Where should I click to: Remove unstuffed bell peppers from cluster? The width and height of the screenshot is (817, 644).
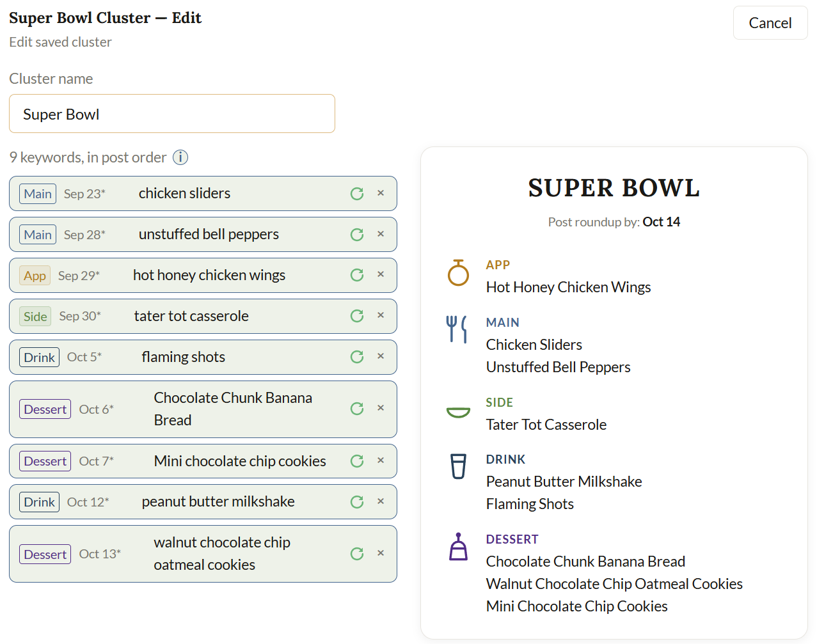coord(381,234)
